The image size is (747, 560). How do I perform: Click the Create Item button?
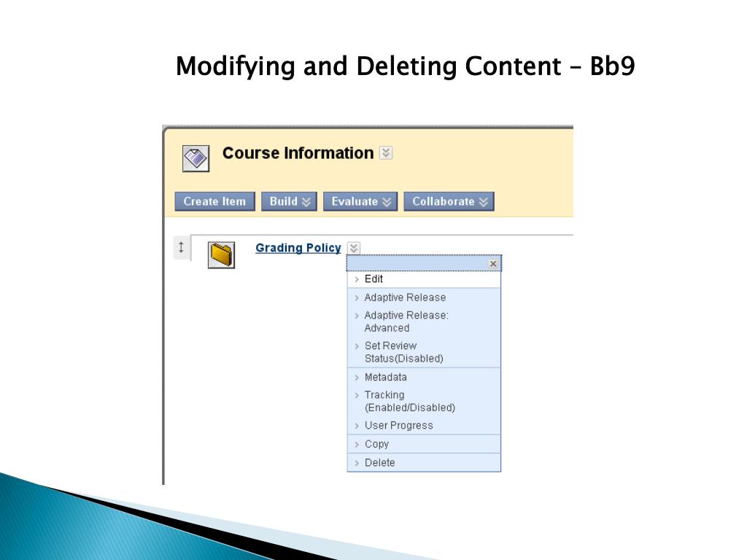pos(215,201)
